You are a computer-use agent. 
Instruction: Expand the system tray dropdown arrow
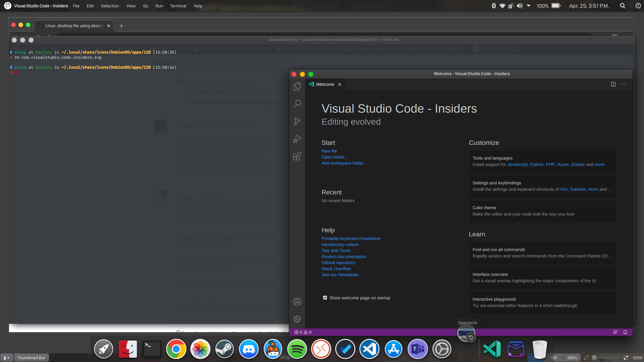point(529,6)
